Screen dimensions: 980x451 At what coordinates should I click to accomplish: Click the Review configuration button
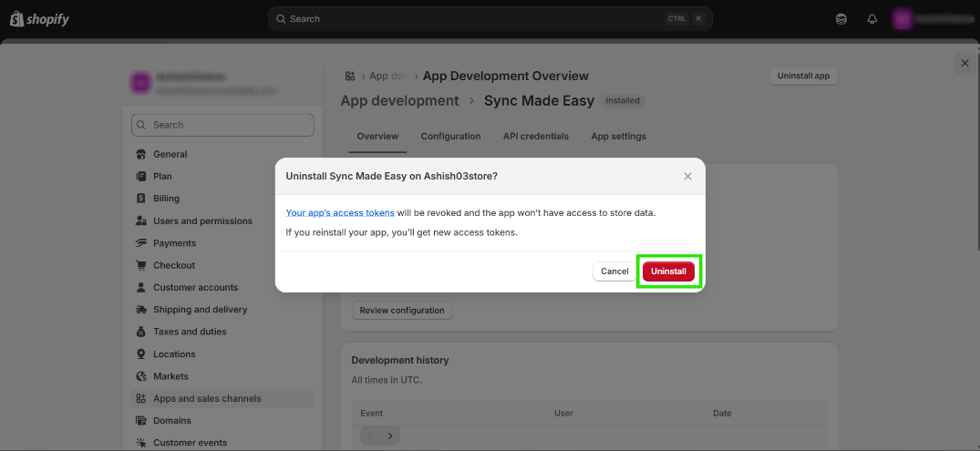(402, 311)
